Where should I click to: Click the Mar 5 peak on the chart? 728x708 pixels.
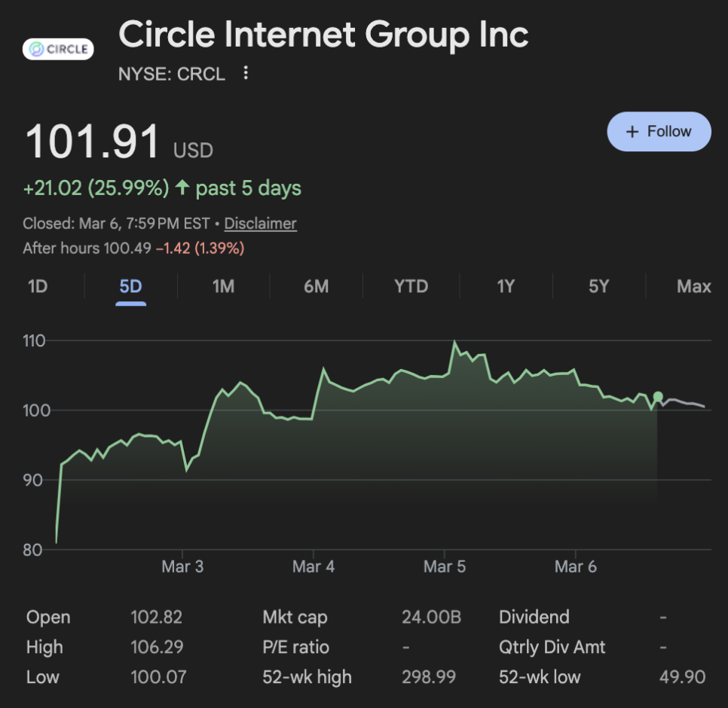[x=454, y=343]
